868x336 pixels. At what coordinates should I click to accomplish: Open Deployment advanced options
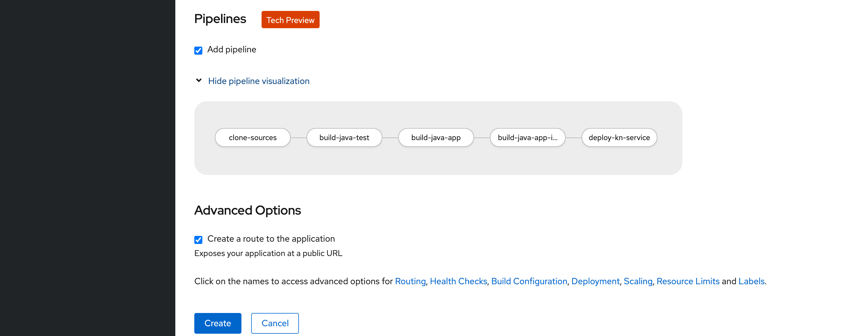click(596, 281)
